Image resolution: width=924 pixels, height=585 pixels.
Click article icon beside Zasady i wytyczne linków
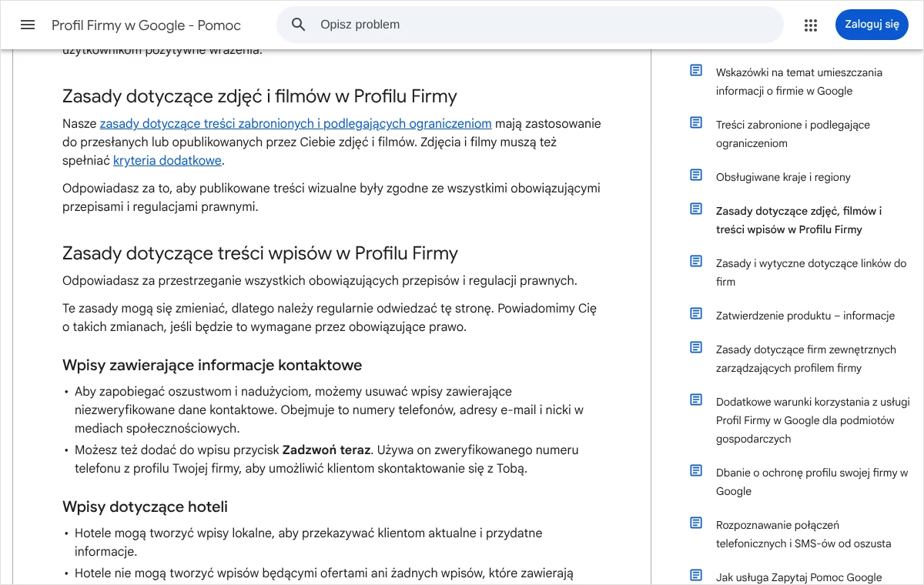(696, 262)
